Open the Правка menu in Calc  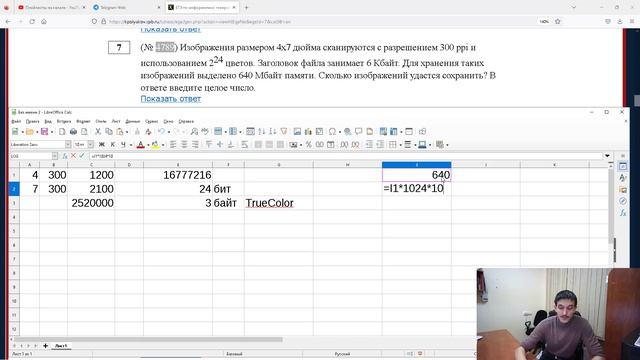33,122
